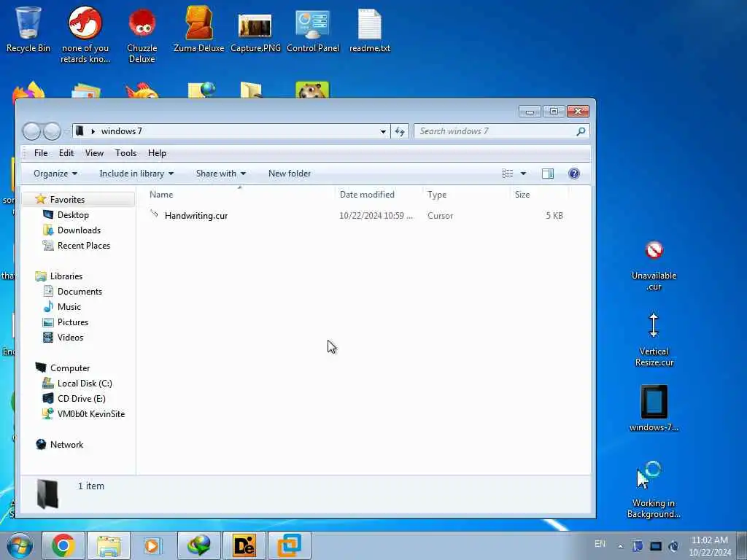This screenshot has width=747, height=560.
Task: Open the Recycle Bin desktop icon
Action: (28, 28)
